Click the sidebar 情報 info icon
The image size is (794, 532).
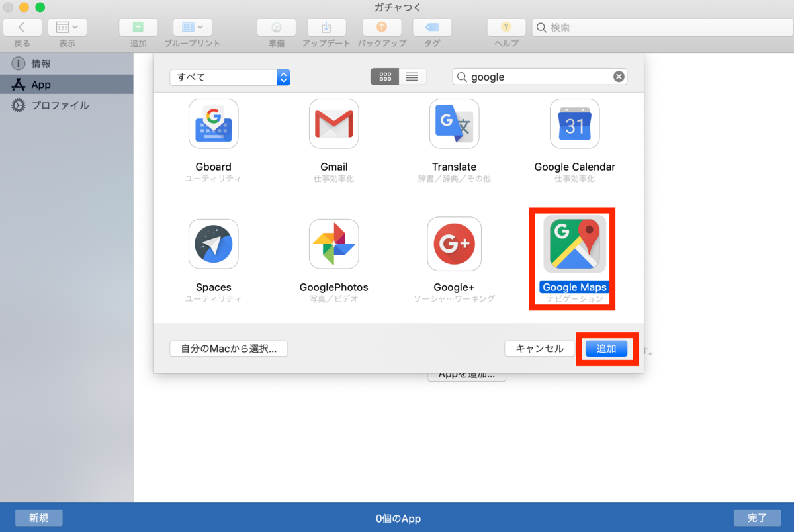pos(19,64)
